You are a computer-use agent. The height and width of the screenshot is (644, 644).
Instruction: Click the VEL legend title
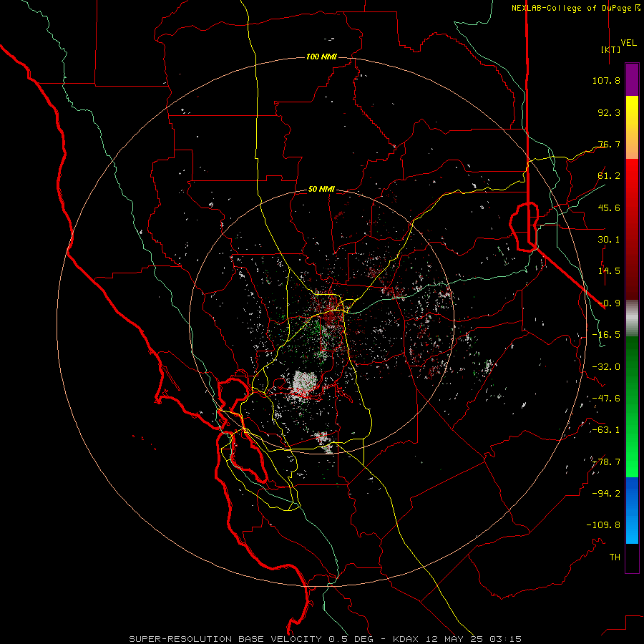(x=628, y=43)
